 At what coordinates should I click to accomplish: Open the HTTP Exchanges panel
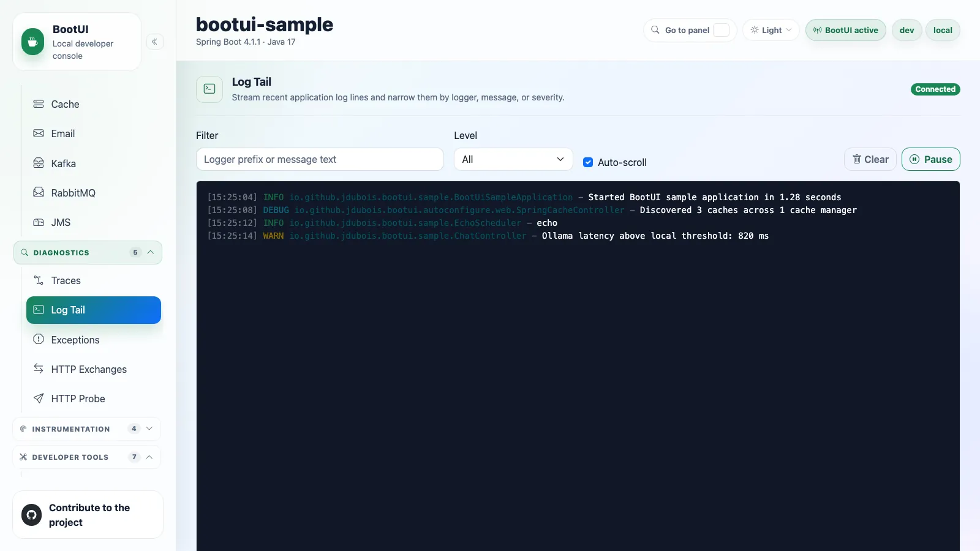(93, 369)
